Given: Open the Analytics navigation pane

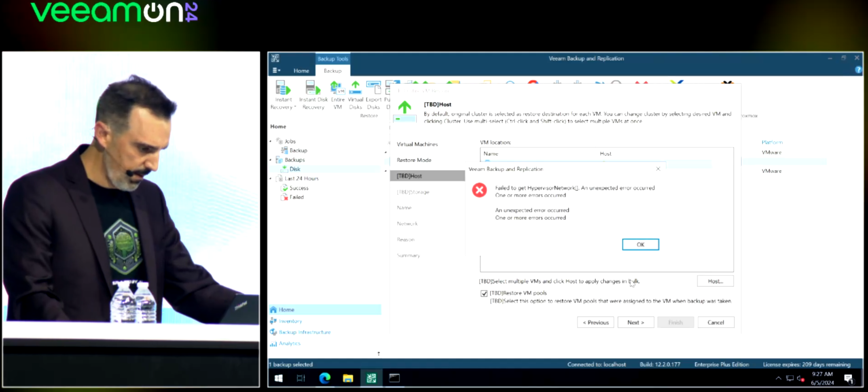Looking at the screenshot, I should (290, 343).
